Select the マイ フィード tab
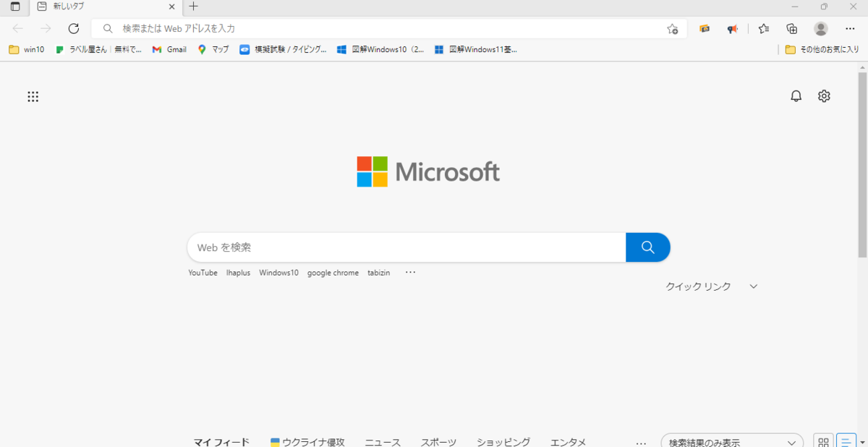Image resolution: width=868 pixels, height=447 pixels. [221, 442]
